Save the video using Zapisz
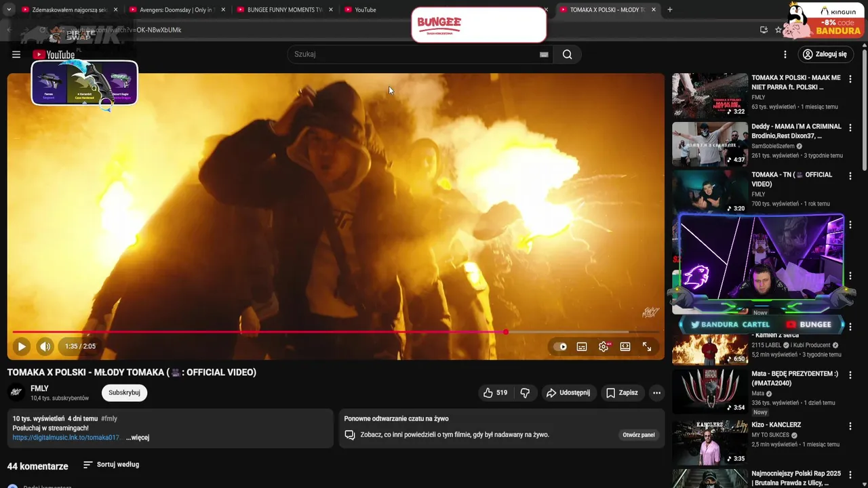 coord(622,392)
